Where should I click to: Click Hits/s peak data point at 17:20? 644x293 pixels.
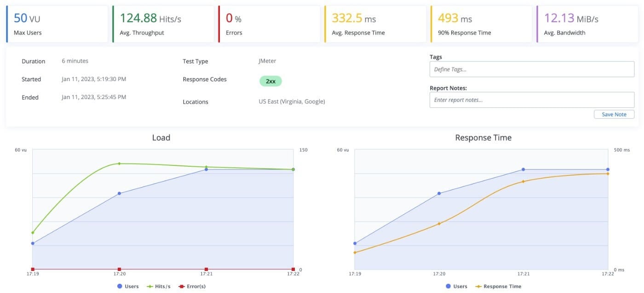click(119, 164)
